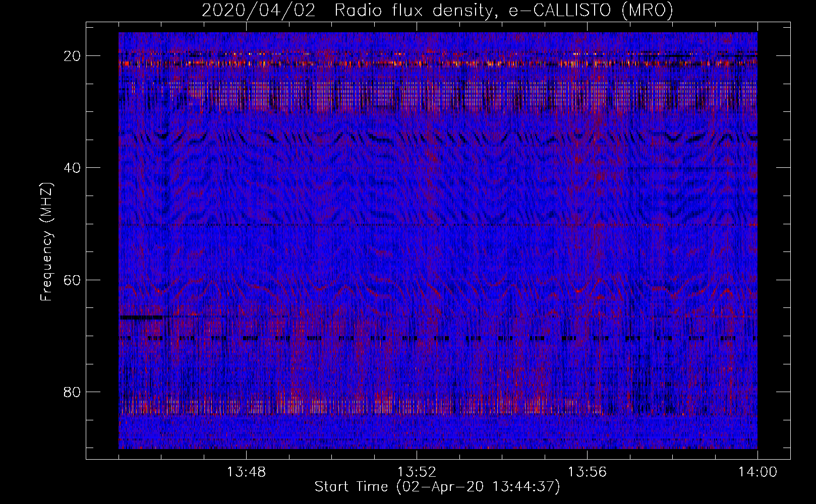Click the plot title 'Radio flux density, e-CALLISTO (MRO)'
Image resolution: width=816 pixels, height=504 pixels.
tap(504, 11)
